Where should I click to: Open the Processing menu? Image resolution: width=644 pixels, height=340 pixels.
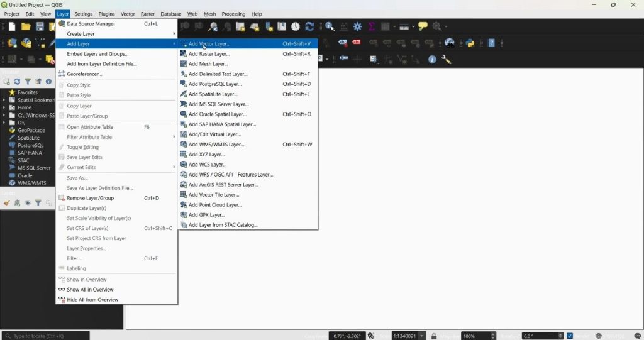[233, 14]
